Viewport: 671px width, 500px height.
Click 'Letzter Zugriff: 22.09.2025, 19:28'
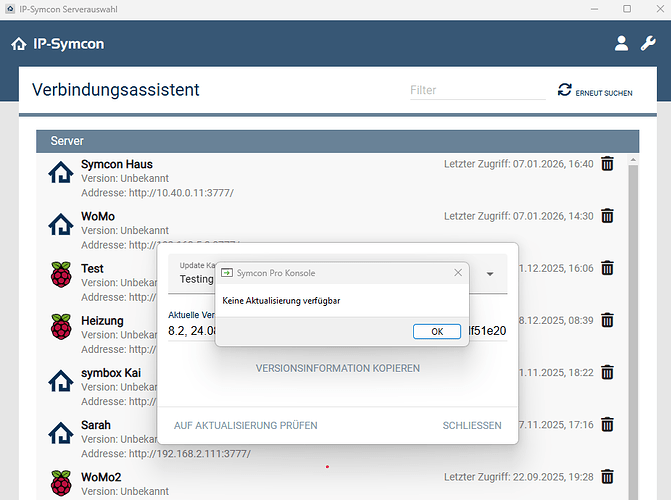(519, 477)
